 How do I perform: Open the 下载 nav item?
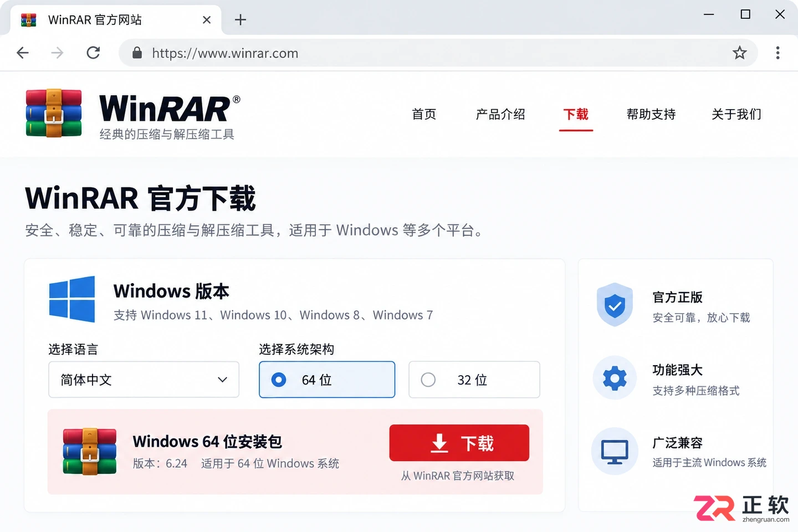click(576, 114)
